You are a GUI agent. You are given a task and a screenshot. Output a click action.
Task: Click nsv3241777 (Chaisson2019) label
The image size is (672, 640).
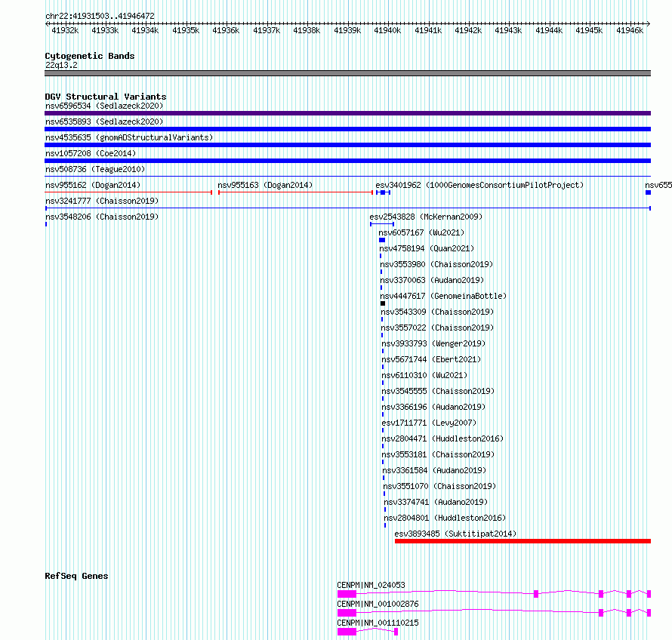pyautogui.click(x=102, y=201)
